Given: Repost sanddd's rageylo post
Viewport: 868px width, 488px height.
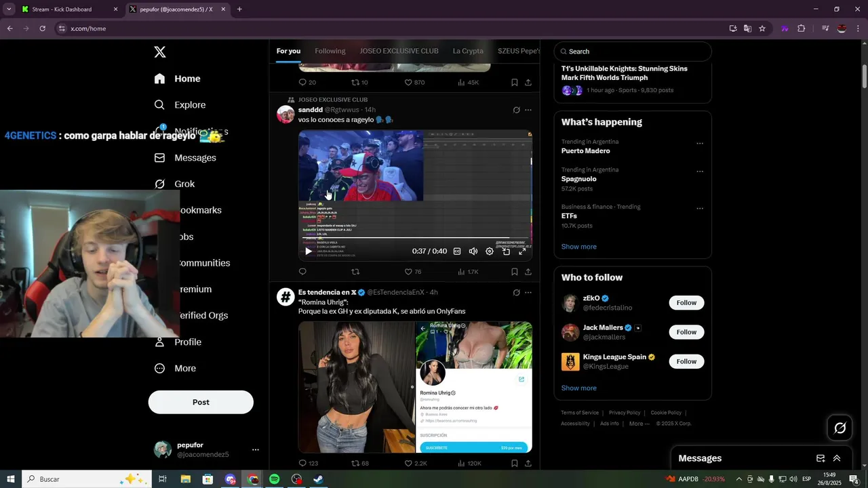Looking at the screenshot, I should coord(355,272).
